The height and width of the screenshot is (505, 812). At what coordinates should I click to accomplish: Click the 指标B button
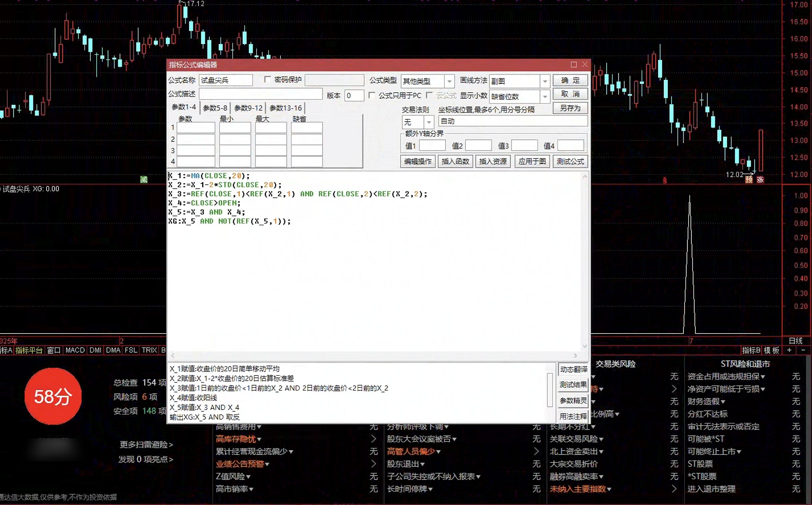751,350
